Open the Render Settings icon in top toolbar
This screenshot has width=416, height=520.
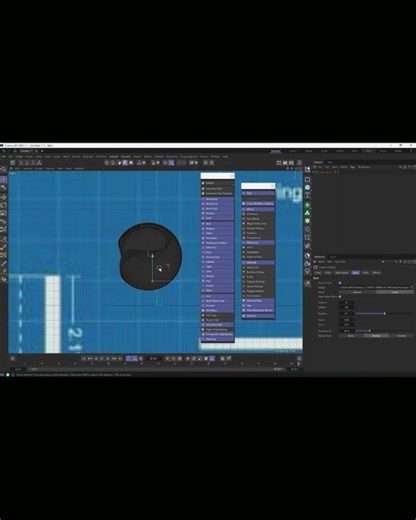(291, 163)
